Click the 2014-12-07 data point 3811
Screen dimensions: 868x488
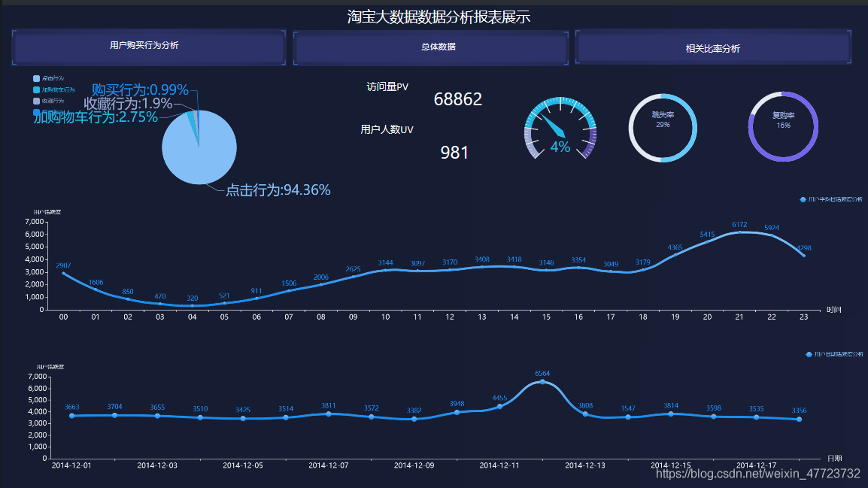[329, 414]
